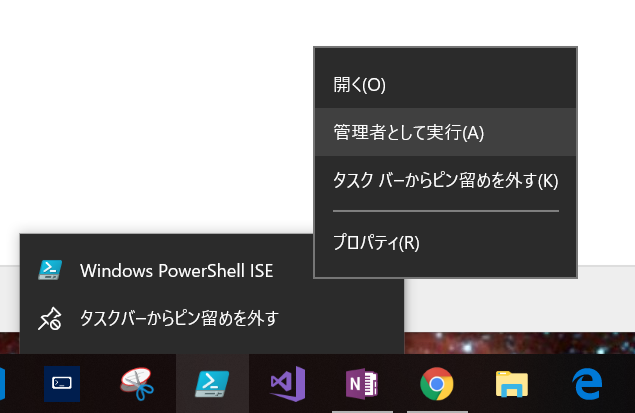The width and height of the screenshot is (635, 413).
Task: Choose 管理者として実行(A) in the context menu
Action: click(445, 132)
